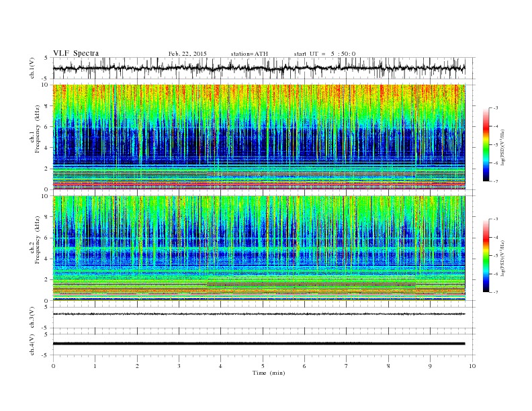Image resolution: width=532 pixels, height=411 pixels.
Task: Click the ch.2 spectrogram panel
Action: tap(259, 248)
